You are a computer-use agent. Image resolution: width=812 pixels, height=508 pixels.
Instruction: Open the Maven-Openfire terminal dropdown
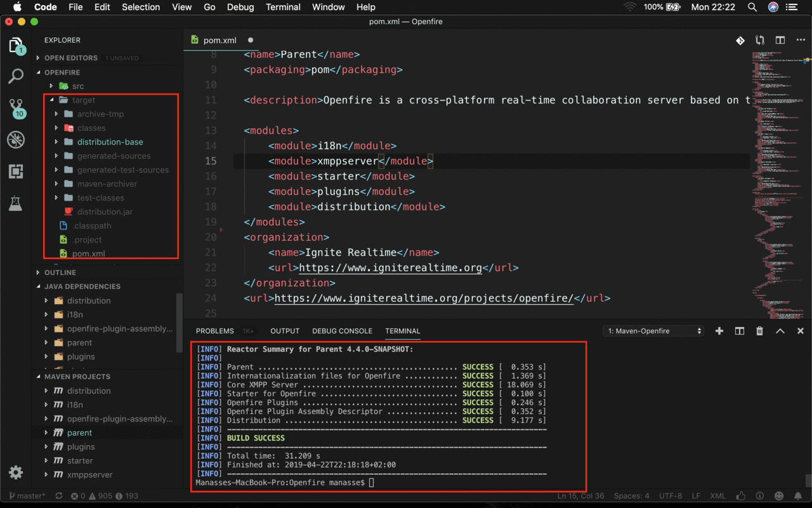pyautogui.click(x=653, y=331)
